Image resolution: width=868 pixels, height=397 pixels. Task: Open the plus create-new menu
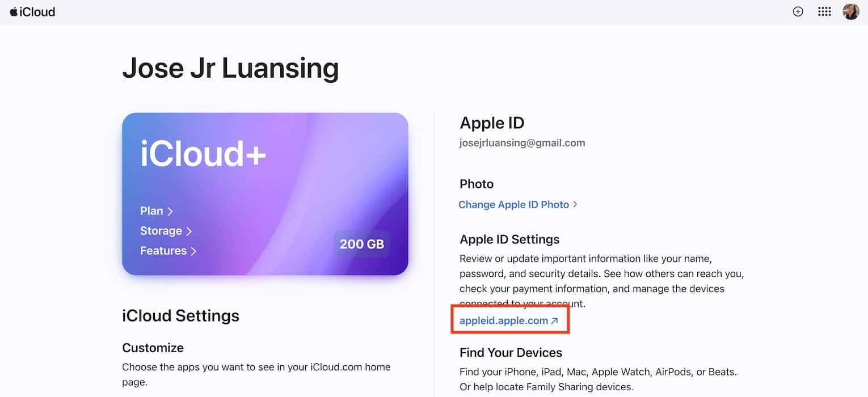(798, 11)
